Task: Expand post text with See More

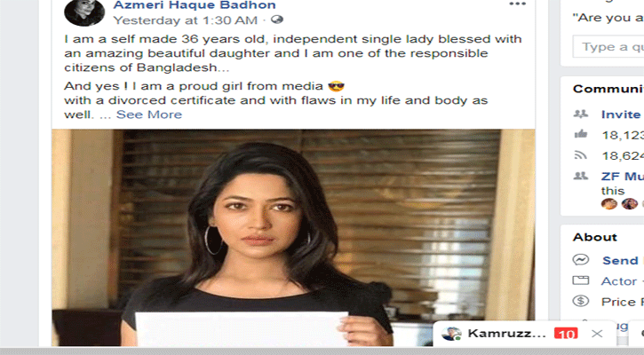Action: click(149, 114)
